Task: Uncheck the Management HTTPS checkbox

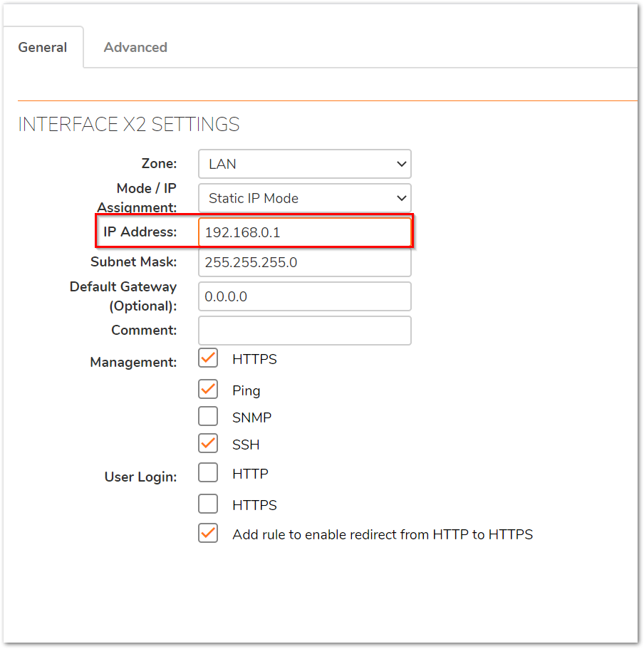Action: click(x=208, y=358)
